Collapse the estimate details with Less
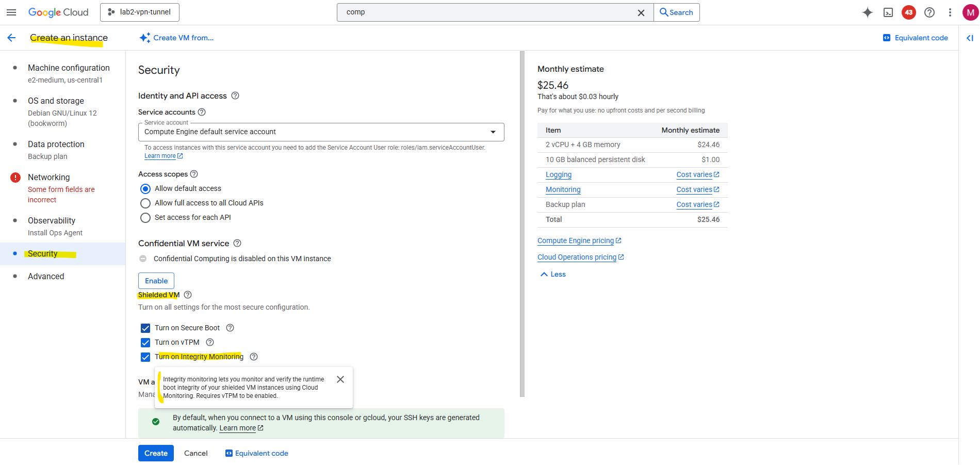Viewport: 980px width, 465px height. [x=553, y=275]
